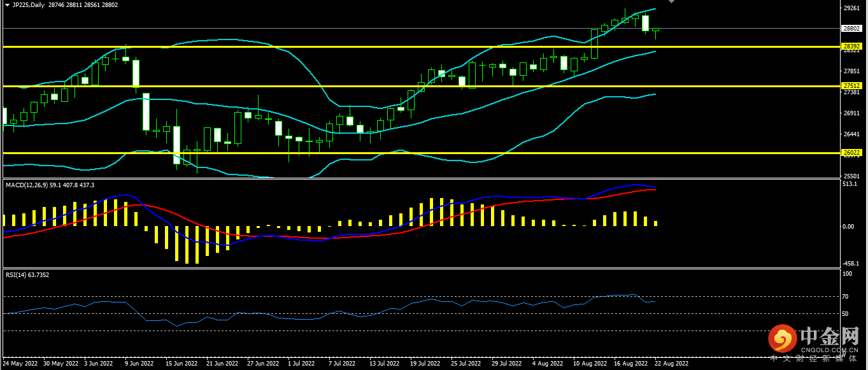Click the triangle arrow beside JP225,Daily title
868x370 pixels.
7,4
